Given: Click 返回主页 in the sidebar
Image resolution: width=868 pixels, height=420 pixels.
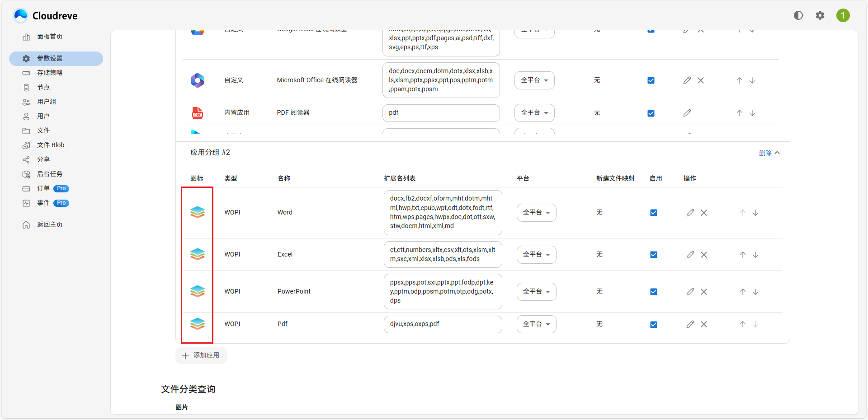Looking at the screenshot, I should pos(50,224).
